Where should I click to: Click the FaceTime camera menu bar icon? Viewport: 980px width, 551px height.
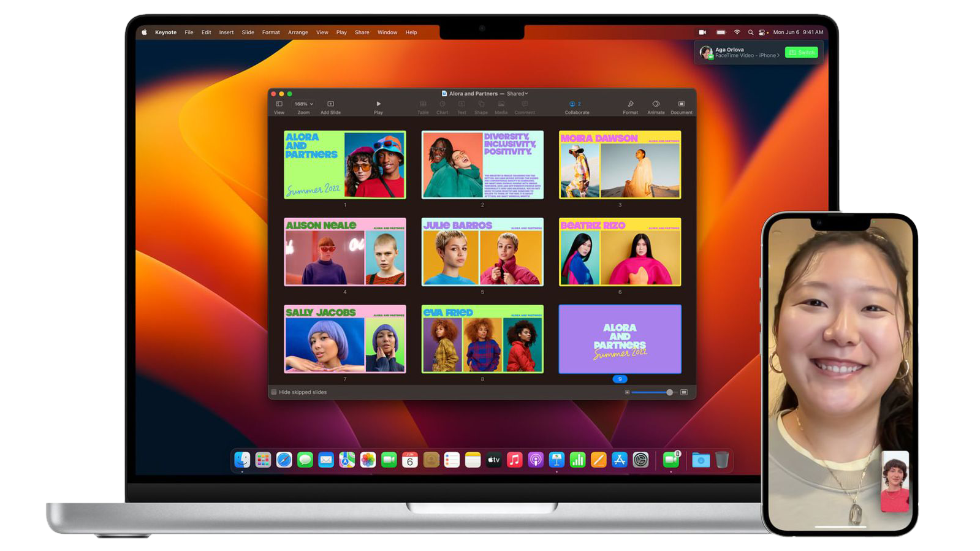702,32
